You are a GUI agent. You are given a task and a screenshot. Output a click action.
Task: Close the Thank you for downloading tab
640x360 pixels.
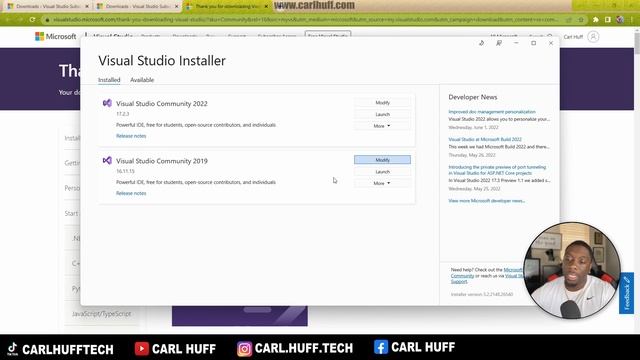pos(266,7)
